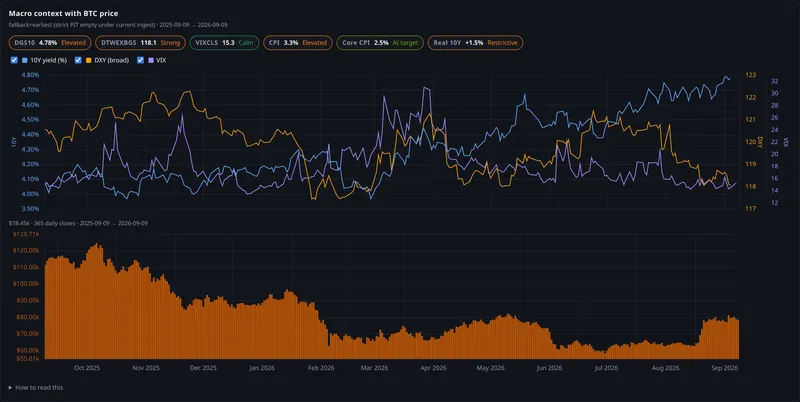Click the 10Y yield (%) legend label
Screen dimensions: 800x402
[x=49, y=60]
